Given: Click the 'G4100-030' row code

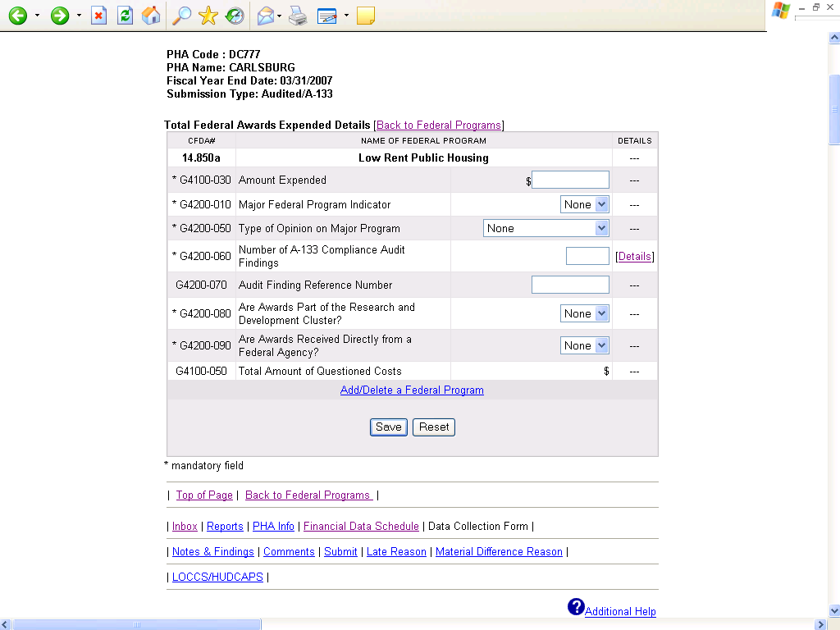Looking at the screenshot, I should [x=205, y=180].
